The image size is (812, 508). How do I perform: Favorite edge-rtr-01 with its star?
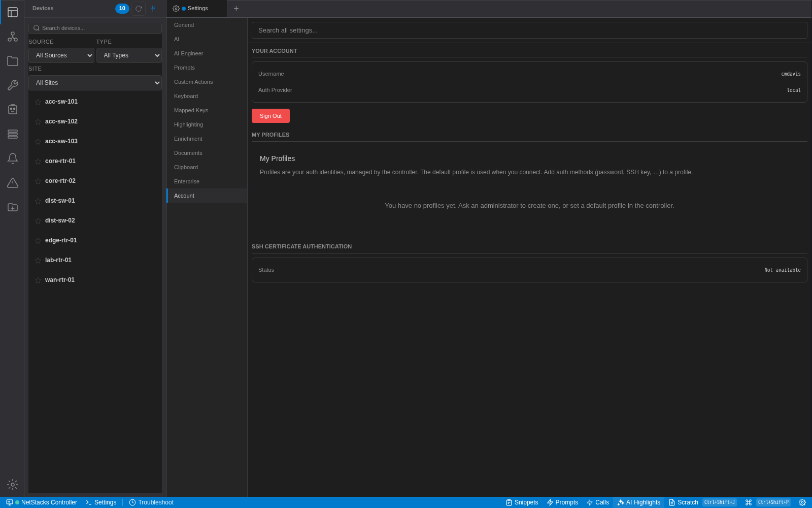[x=38, y=241]
